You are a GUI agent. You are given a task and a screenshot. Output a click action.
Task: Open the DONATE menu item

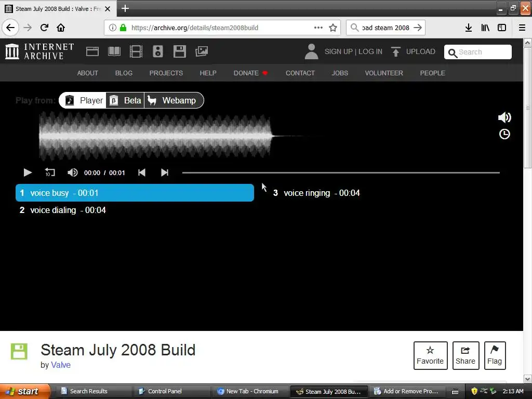250,73
